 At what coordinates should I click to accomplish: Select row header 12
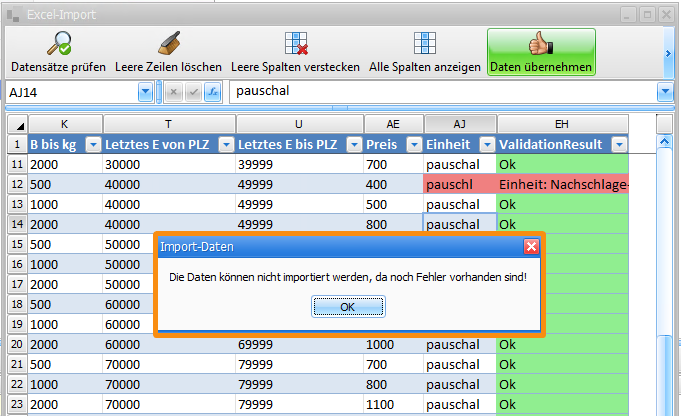pos(17,184)
